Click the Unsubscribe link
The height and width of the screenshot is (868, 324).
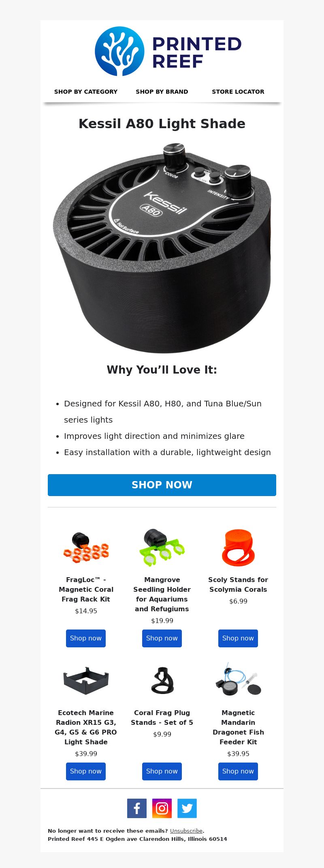point(186,831)
